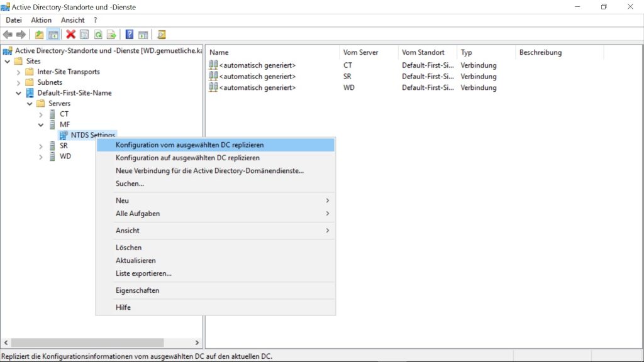Viewport: 644px width, 362px height.
Task: Click the CT server icon in the tree
Action: tap(52, 114)
